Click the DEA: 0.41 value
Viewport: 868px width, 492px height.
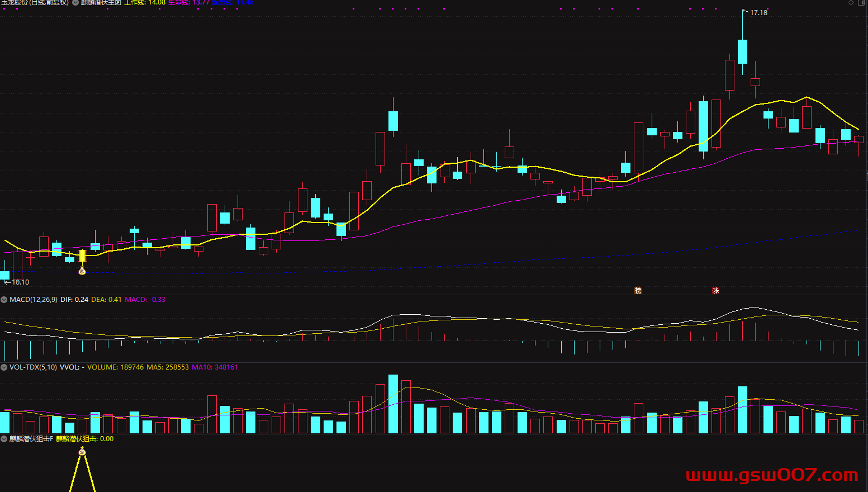point(106,300)
